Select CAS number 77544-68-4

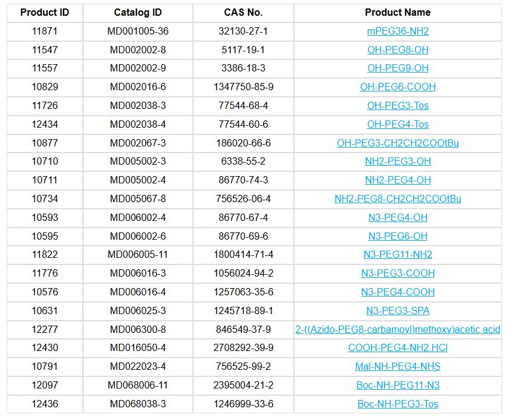coord(243,105)
